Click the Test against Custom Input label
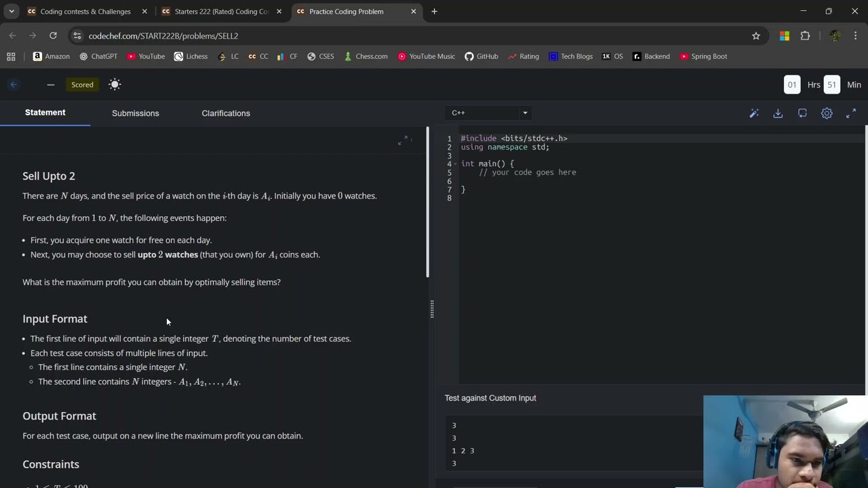Image resolution: width=868 pixels, height=488 pixels. 490,398
